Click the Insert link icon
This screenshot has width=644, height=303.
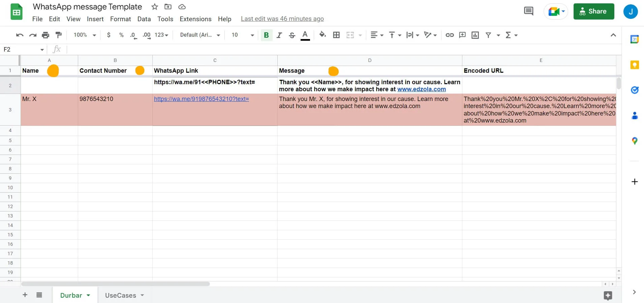pos(450,35)
